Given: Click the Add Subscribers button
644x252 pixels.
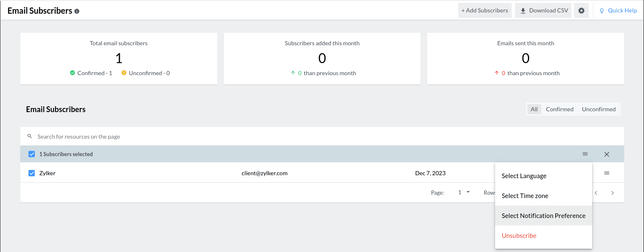Looking at the screenshot, I should [x=484, y=11].
